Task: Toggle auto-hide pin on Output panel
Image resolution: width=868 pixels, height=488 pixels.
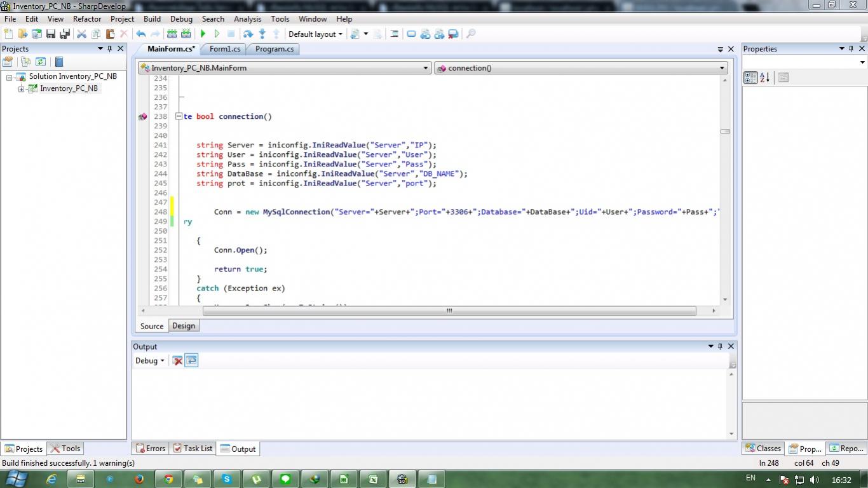Action: pos(720,346)
